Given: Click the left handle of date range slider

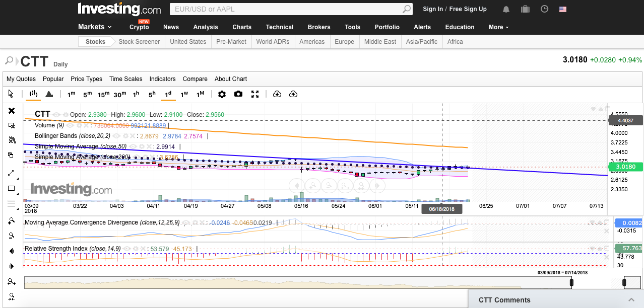Looking at the screenshot, I should pos(571,283).
